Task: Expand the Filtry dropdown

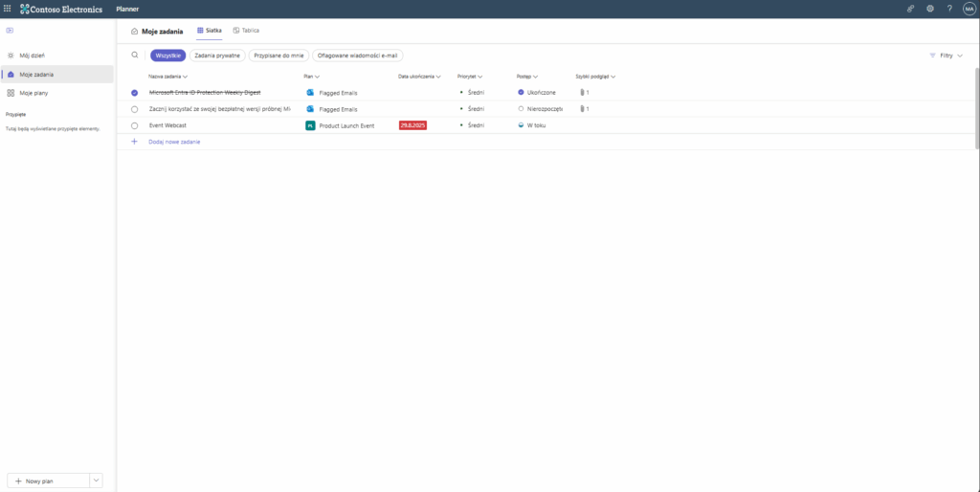Action: (x=946, y=56)
